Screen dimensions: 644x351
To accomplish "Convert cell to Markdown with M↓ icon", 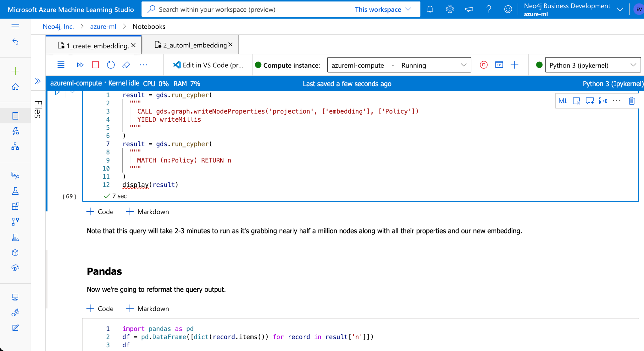I will [x=563, y=101].
